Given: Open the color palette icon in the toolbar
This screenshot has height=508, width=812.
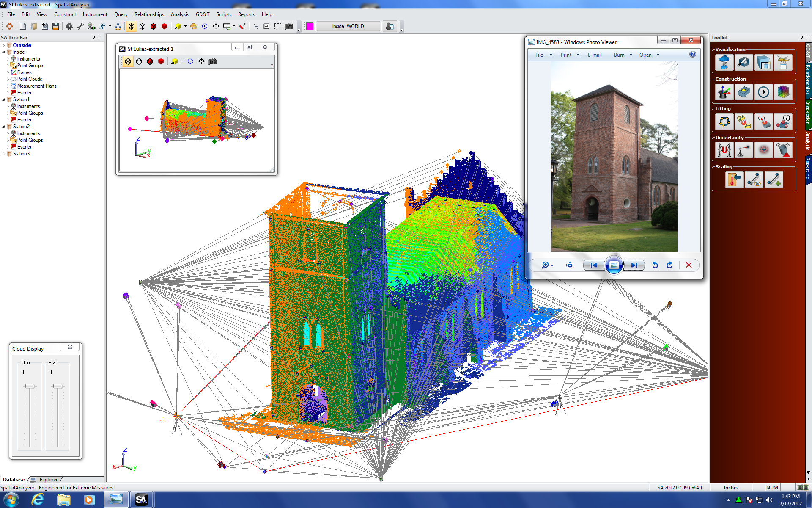Looking at the screenshot, I should 194,26.
